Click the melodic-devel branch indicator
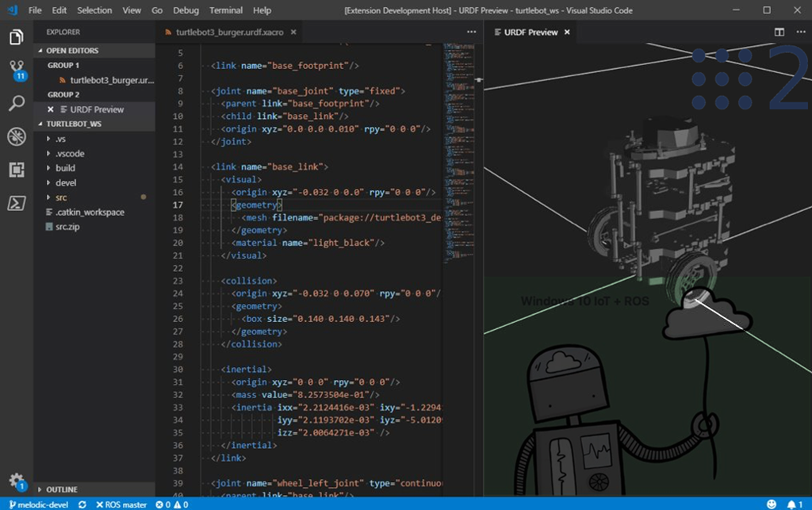812x510 pixels. (39, 504)
